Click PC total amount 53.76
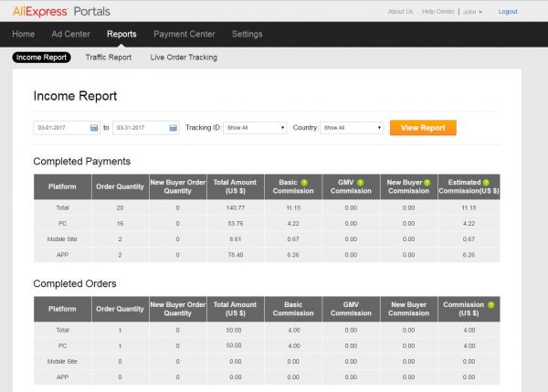Viewport: 548px width, 392px height. [236, 224]
